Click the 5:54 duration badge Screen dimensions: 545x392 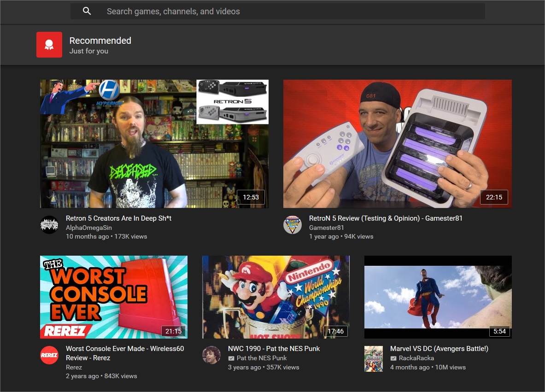pyautogui.click(x=499, y=331)
